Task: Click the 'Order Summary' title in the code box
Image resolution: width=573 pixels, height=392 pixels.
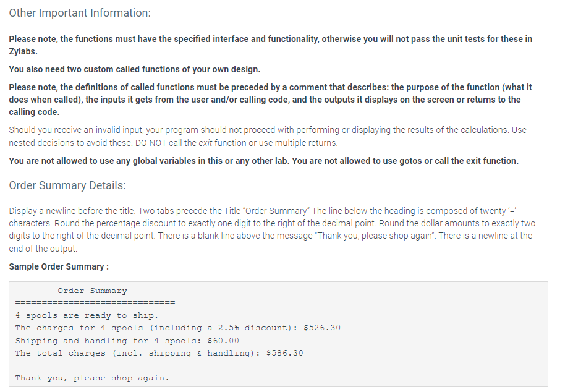Action: click(x=92, y=291)
